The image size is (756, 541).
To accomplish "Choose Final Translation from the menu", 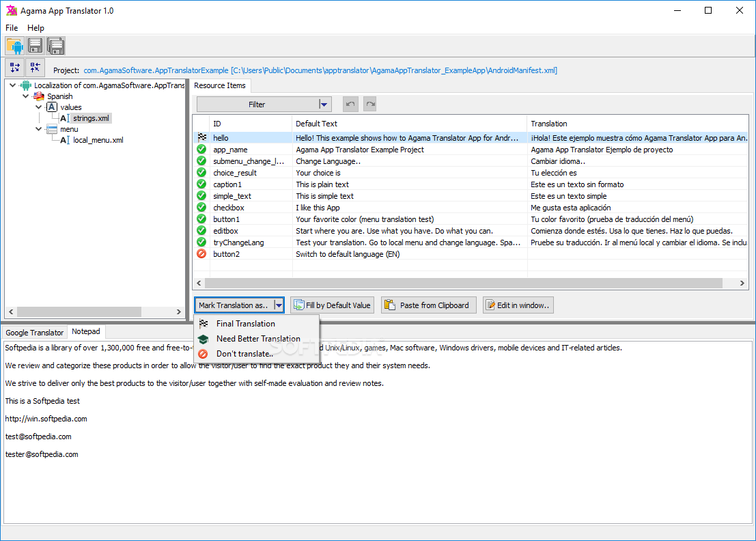I will [257, 324].
